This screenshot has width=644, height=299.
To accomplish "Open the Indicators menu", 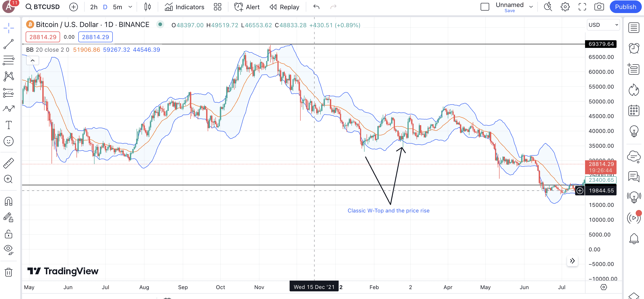I will click(185, 7).
